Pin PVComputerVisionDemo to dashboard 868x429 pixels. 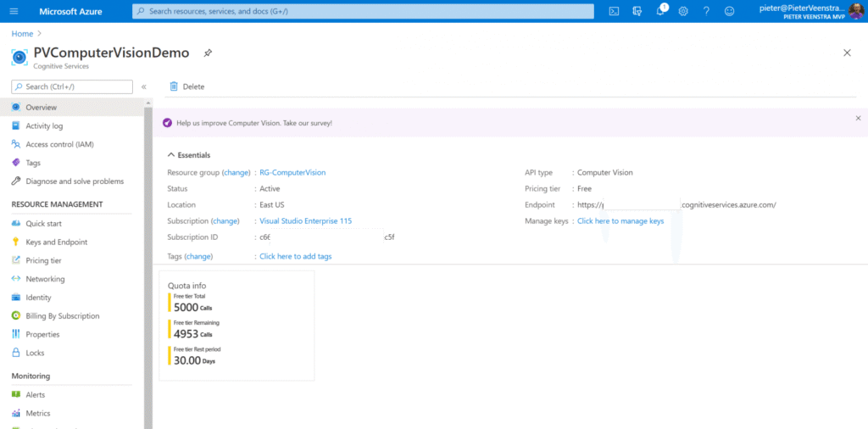pyautogui.click(x=208, y=53)
